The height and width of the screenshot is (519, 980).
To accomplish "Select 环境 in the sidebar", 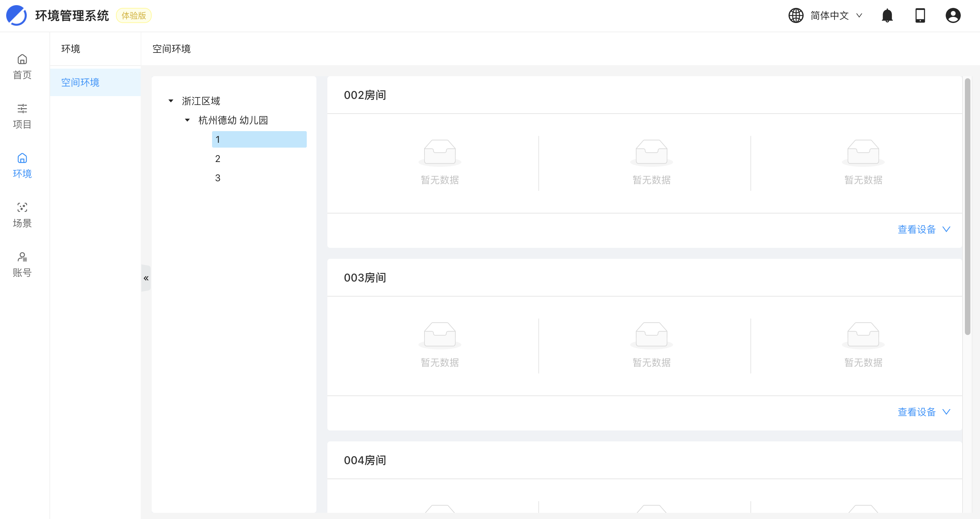I will (x=22, y=166).
